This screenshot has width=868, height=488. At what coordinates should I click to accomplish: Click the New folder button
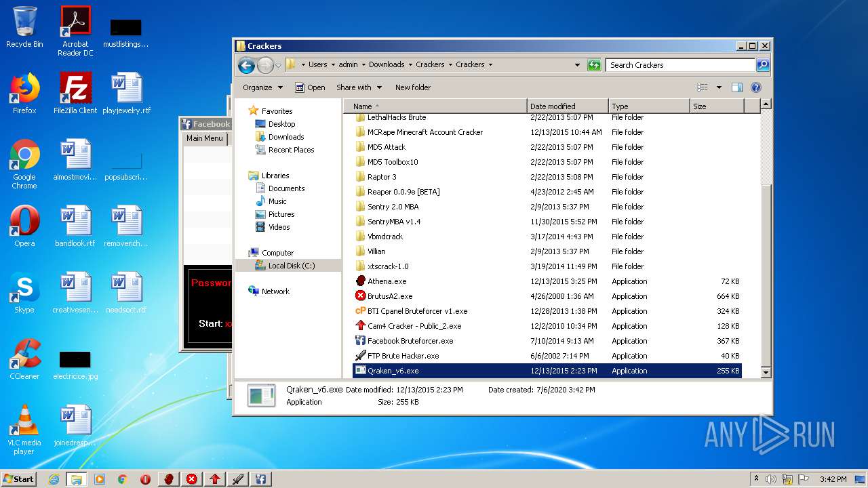[413, 87]
